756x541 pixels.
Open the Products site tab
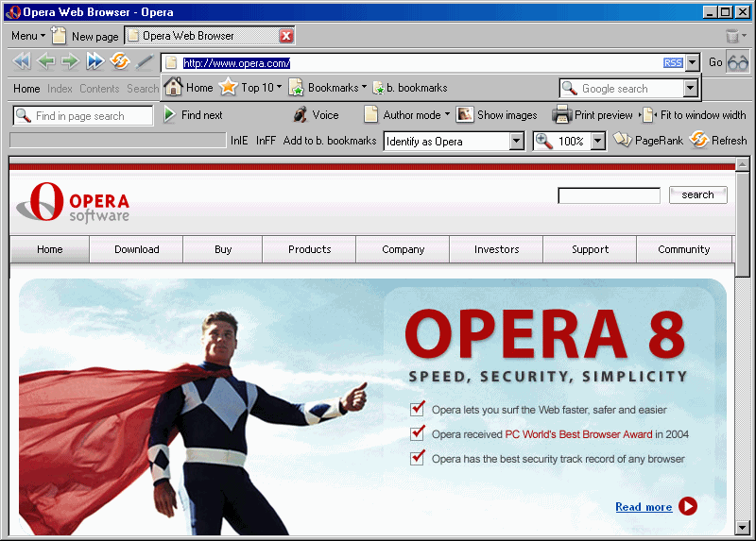click(x=309, y=249)
